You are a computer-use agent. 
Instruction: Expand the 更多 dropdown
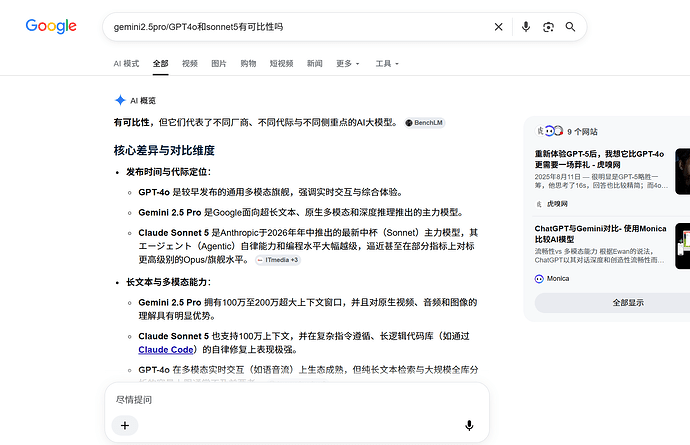coord(348,63)
